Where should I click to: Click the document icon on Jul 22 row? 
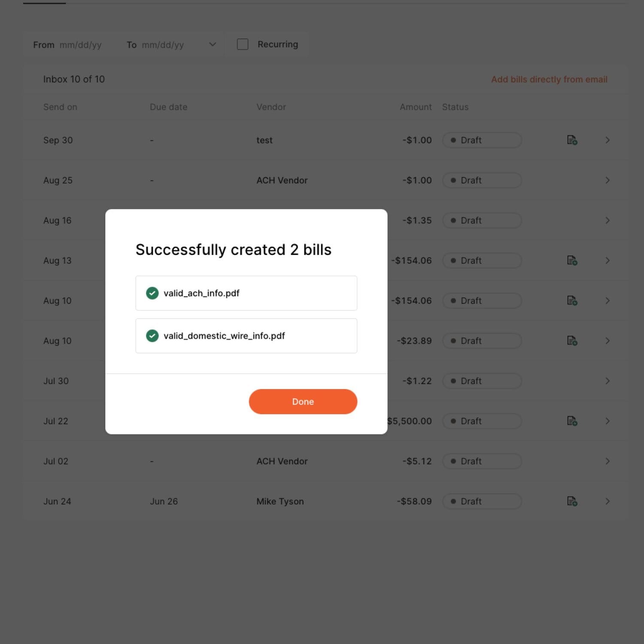[x=572, y=421]
